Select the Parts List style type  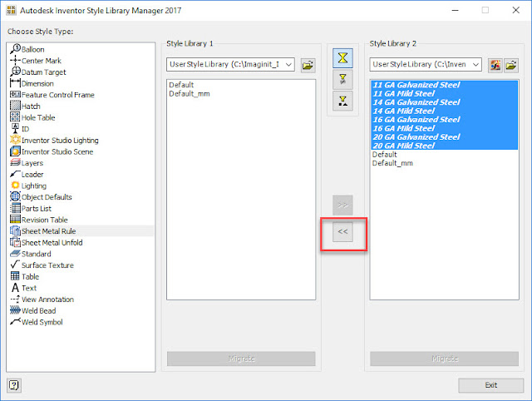click(31, 209)
